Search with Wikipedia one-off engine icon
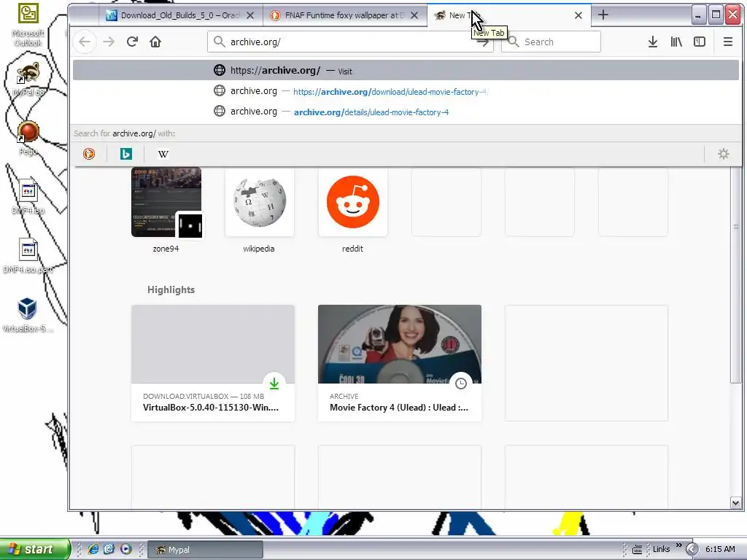Screen dimensions: 747x560 pyautogui.click(x=163, y=154)
